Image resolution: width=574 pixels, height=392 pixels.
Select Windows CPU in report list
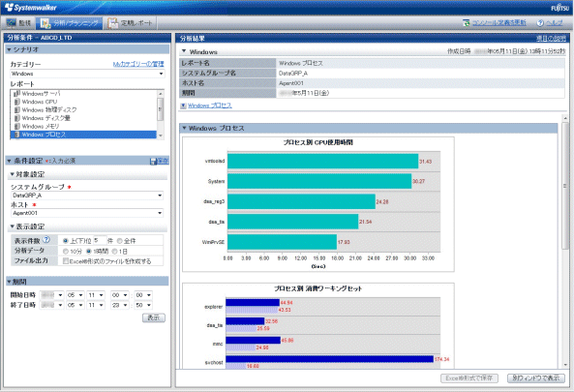click(83, 102)
